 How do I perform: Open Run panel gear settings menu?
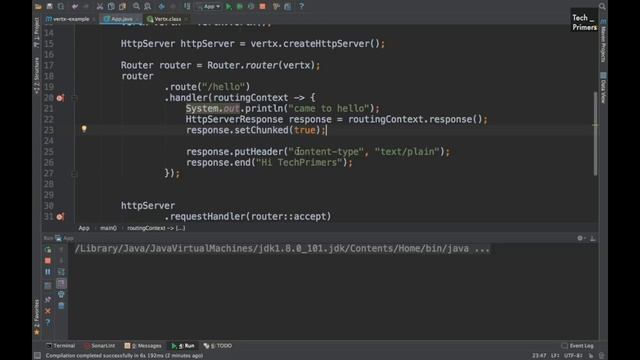[581, 238]
